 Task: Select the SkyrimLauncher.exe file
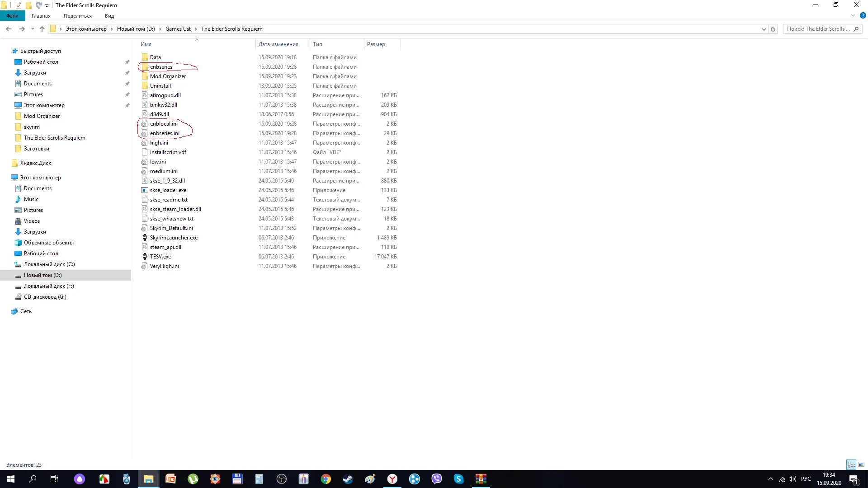[x=174, y=238]
